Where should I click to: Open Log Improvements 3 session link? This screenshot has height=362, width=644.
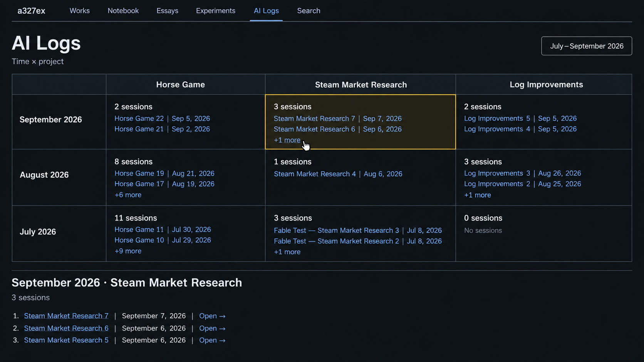coord(523,173)
